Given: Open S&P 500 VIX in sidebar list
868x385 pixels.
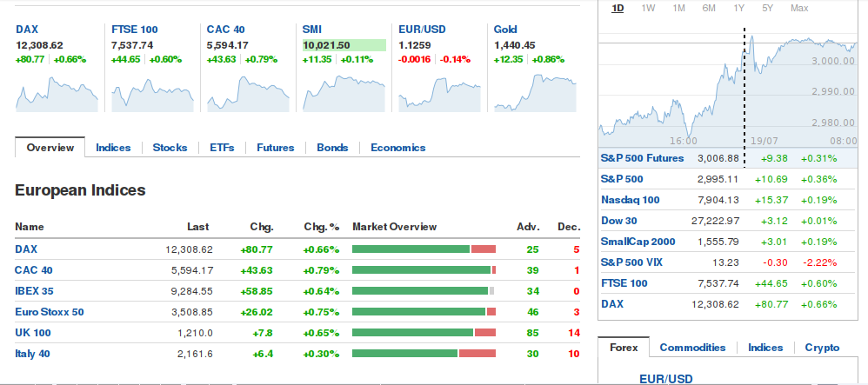Looking at the screenshot, I should tap(631, 262).
